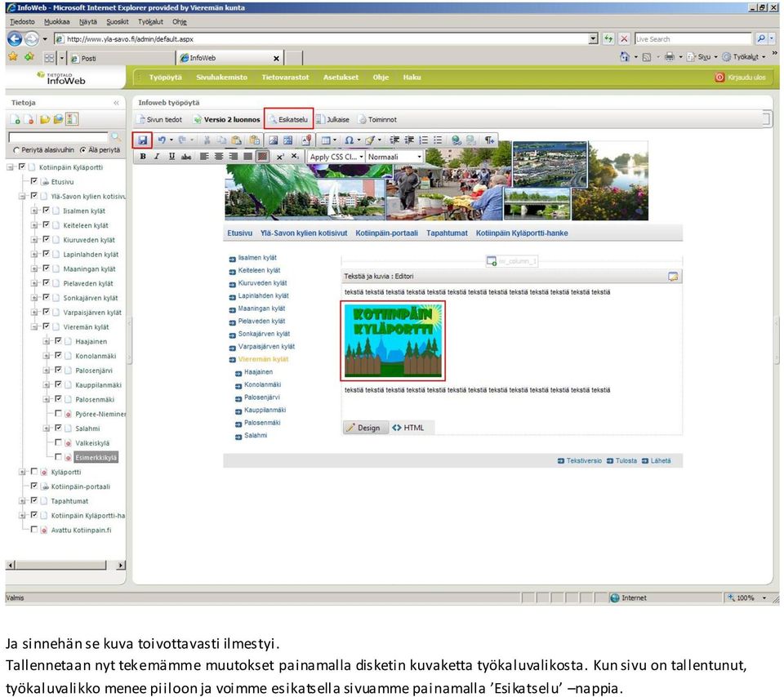784x697 pixels.
Task: Center align the text
Action: 219,157
